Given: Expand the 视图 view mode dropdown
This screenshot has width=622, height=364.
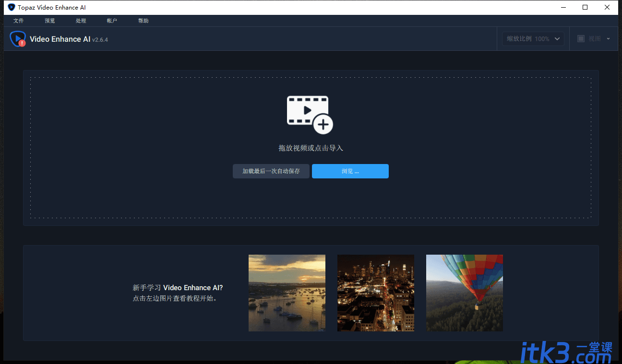Looking at the screenshot, I should [594, 39].
